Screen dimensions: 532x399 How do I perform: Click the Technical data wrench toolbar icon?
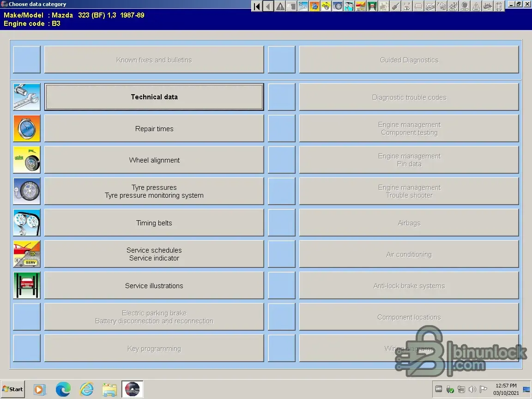click(x=303, y=6)
